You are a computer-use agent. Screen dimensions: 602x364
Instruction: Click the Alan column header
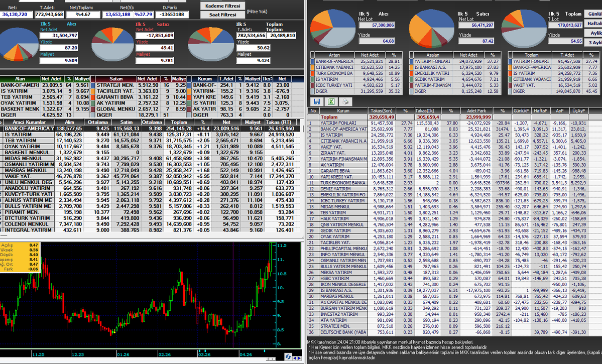point(20,79)
